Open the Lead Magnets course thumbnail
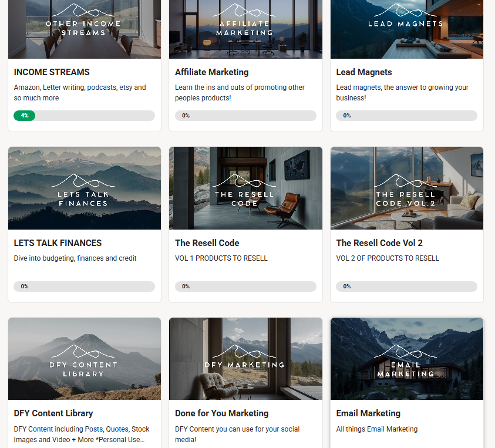 pos(406,29)
